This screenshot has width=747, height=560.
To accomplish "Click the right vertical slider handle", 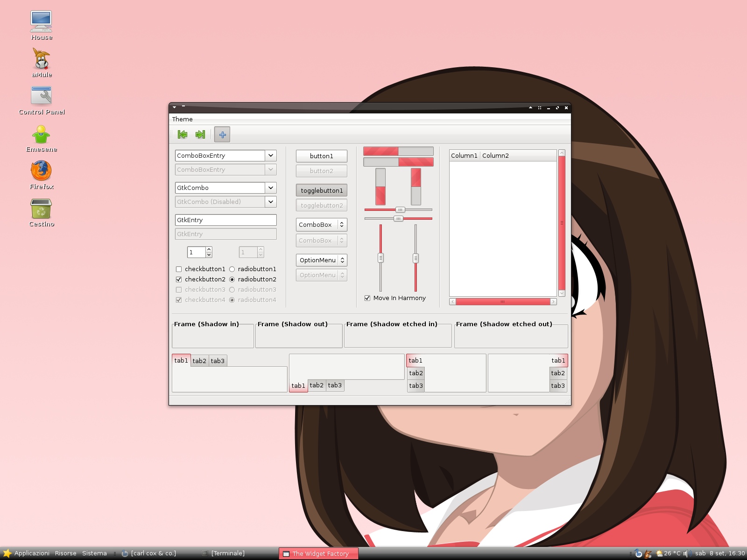I will click(x=416, y=258).
